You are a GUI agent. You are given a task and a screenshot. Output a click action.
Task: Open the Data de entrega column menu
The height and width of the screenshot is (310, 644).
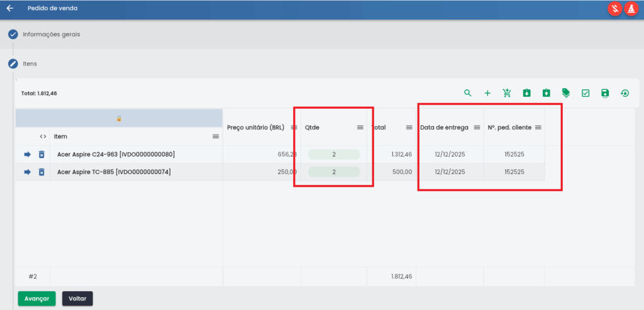click(x=476, y=127)
